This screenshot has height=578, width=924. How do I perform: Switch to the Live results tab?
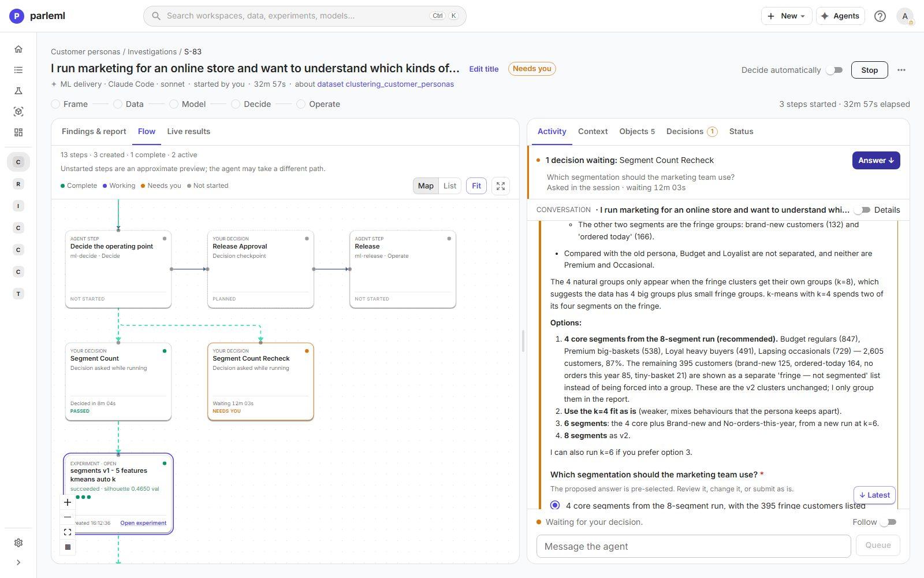point(189,132)
